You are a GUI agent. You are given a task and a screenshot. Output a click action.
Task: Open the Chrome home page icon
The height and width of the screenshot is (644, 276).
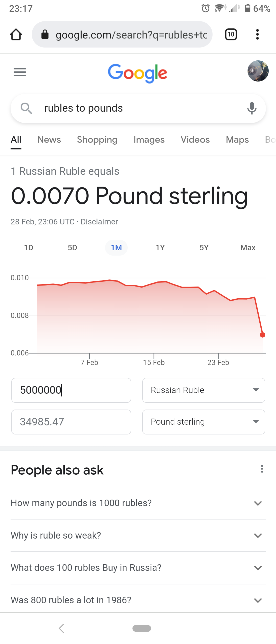click(x=16, y=35)
